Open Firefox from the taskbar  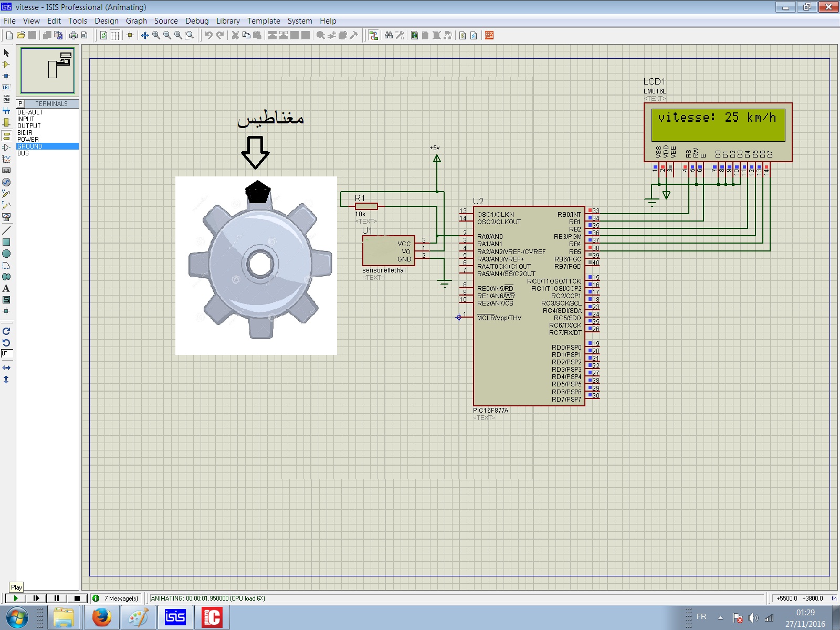[102, 617]
